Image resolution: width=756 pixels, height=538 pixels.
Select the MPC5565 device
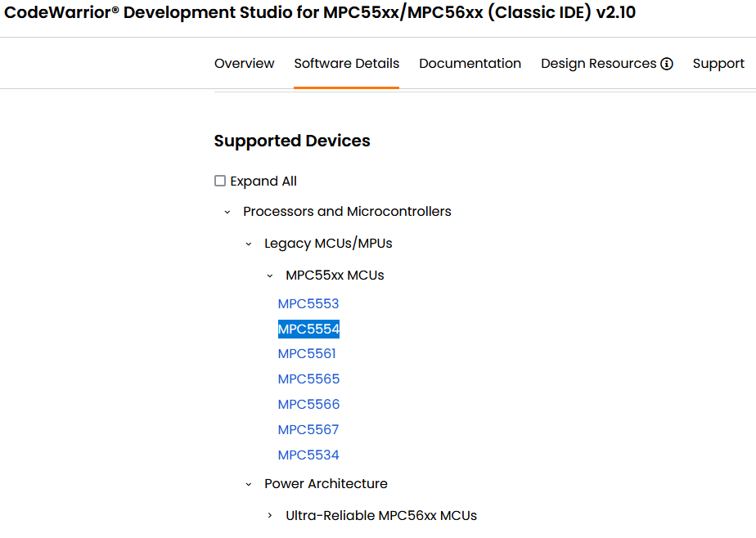point(308,379)
